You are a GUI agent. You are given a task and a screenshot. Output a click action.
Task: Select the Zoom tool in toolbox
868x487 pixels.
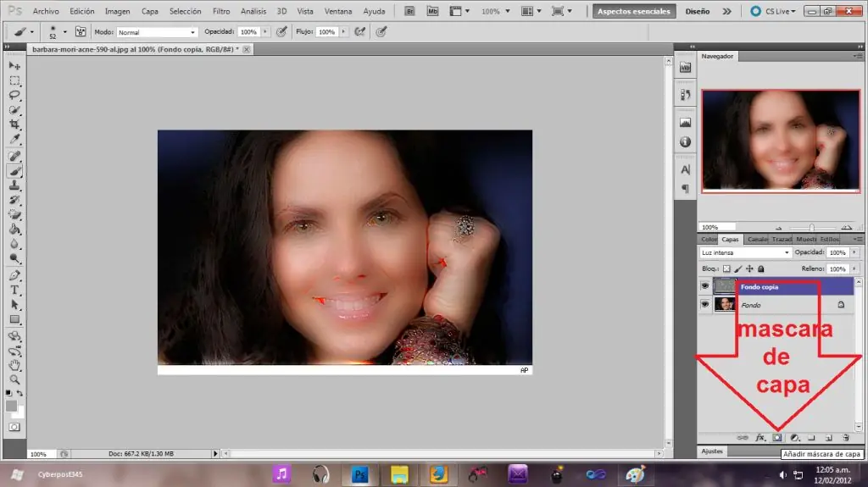click(x=14, y=379)
